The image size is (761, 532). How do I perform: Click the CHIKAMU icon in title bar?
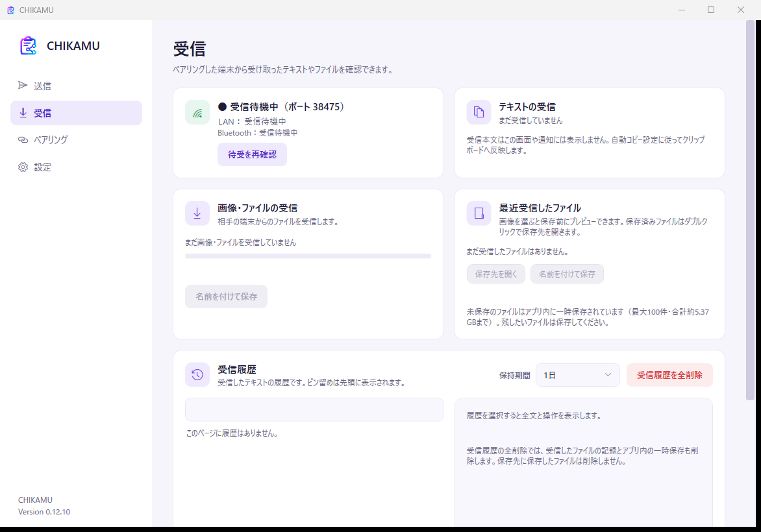point(10,10)
